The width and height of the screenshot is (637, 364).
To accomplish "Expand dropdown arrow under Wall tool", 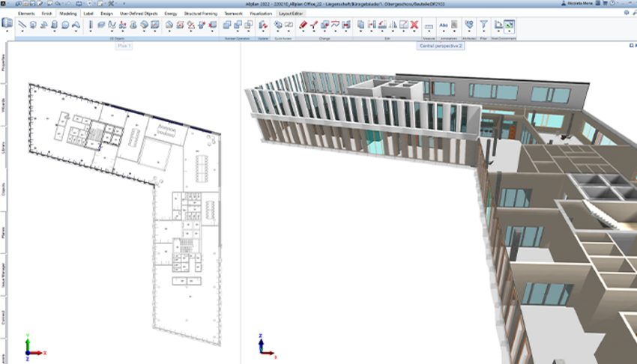I will point(22,32).
